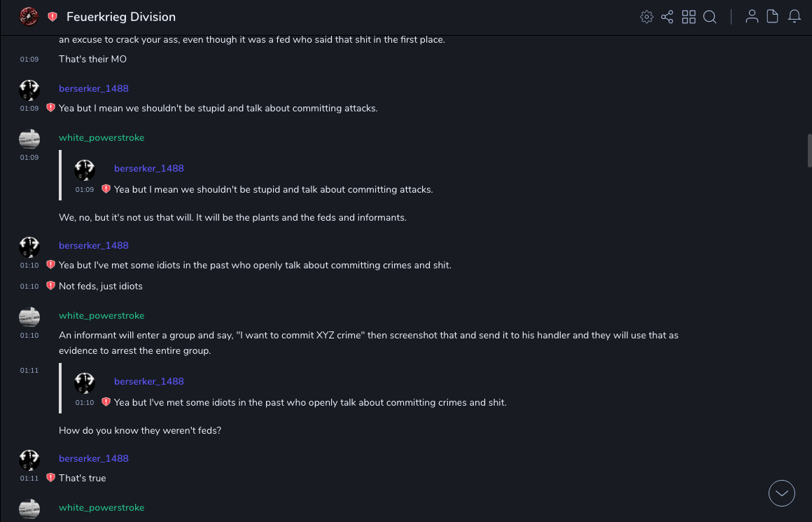The height and width of the screenshot is (522, 812).
Task: Click the channel avatar in the header
Action: tap(29, 17)
